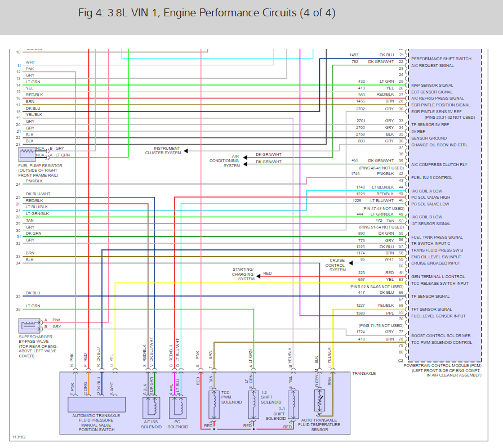Click 'A/C REQUEST SIGNAL' label
503x448 pixels.
coord(433,66)
